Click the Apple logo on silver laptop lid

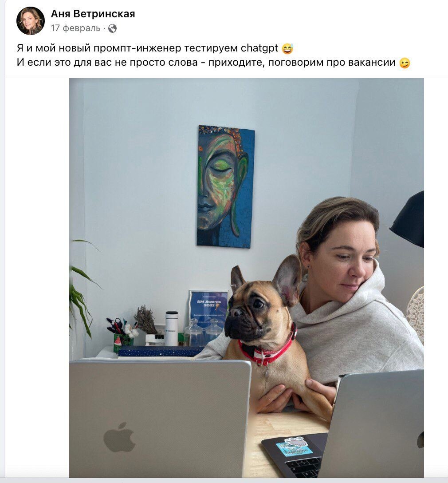click(119, 437)
